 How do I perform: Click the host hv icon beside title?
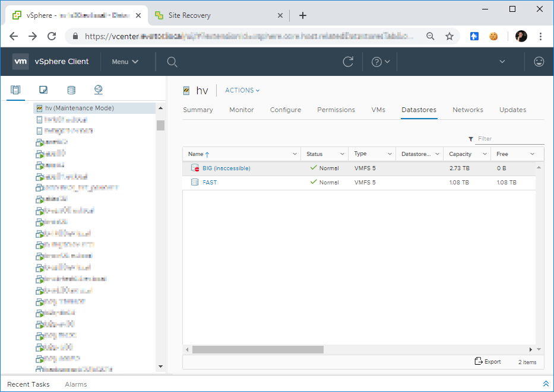[186, 91]
